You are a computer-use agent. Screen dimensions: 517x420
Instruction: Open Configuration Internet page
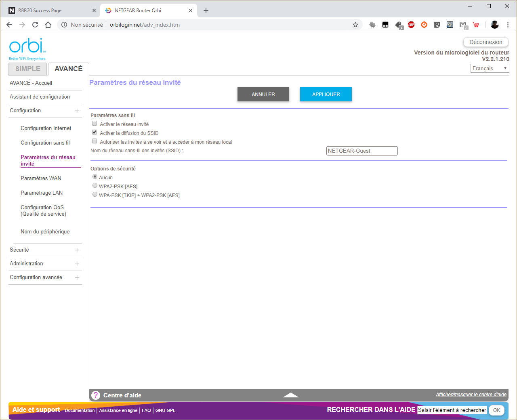[46, 128]
